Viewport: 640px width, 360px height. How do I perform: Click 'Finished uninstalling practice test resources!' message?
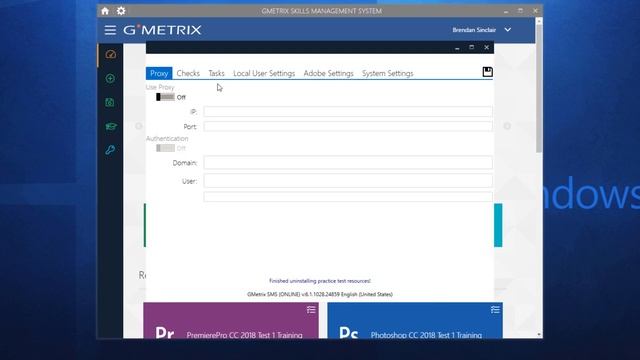pos(320,281)
